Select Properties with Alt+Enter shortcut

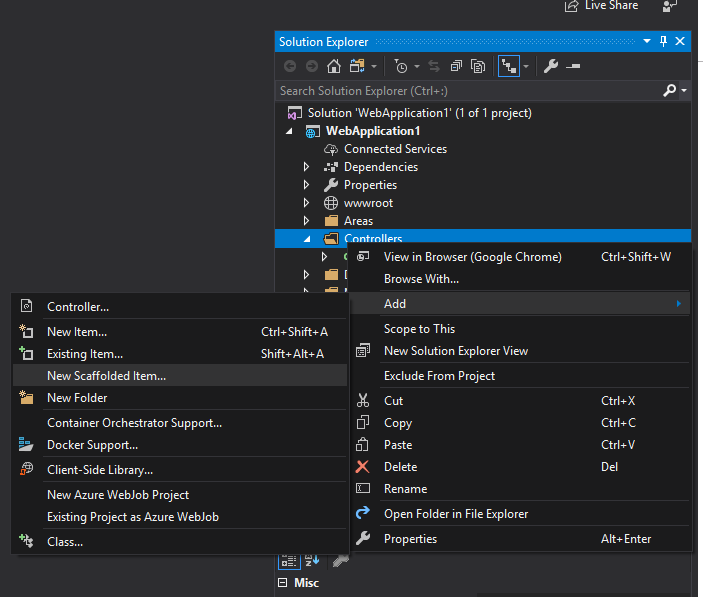click(x=520, y=539)
